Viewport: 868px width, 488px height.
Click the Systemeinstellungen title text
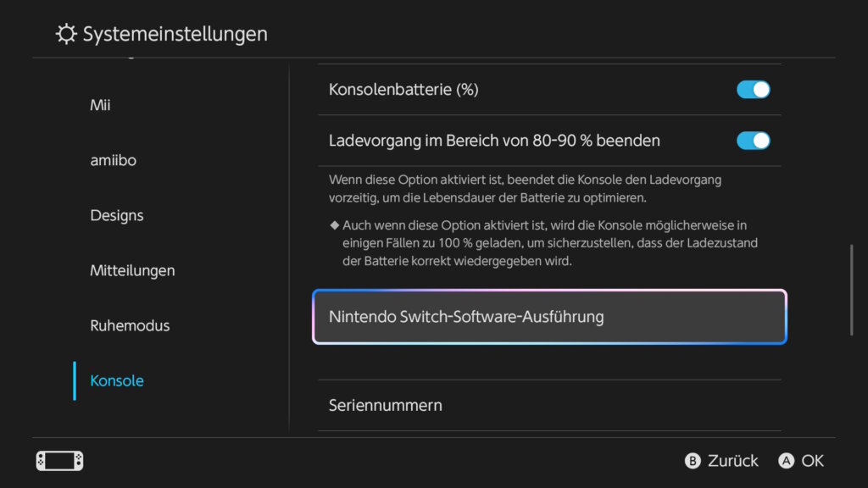175,34
